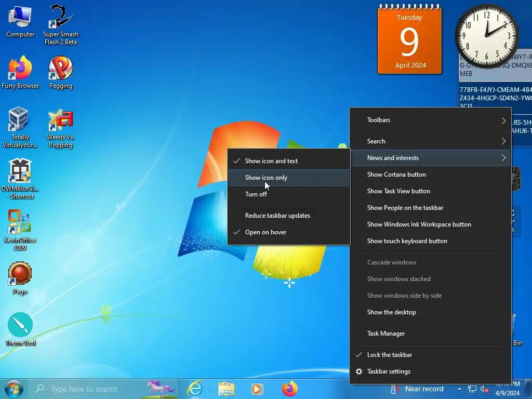Select the Totally Virtualyour shortcut icon
The width and height of the screenshot is (532, 399).
pyautogui.click(x=20, y=128)
